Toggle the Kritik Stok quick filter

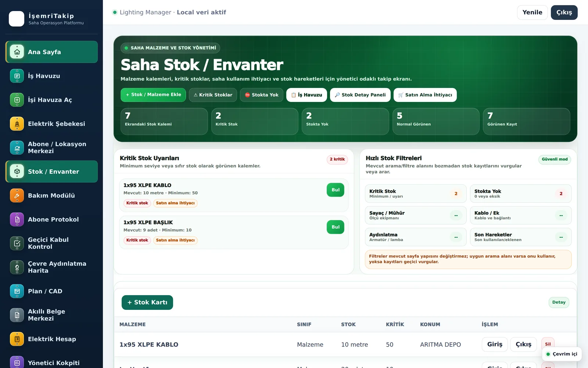416,194
